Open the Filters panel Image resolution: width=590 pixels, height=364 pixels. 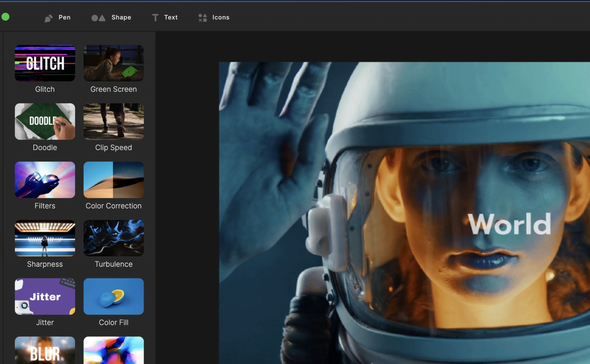pyautogui.click(x=45, y=180)
